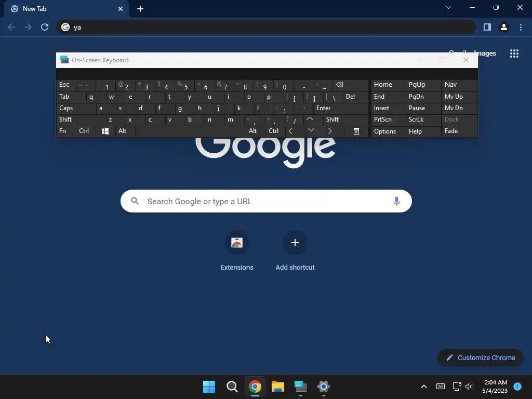Click the magnifier icon in Google search box
This screenshot has height=399, width=532.
point(135,201)
